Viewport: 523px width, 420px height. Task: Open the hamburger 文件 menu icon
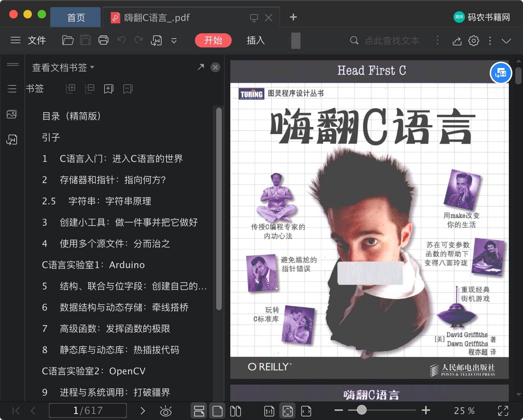(16, 40)
